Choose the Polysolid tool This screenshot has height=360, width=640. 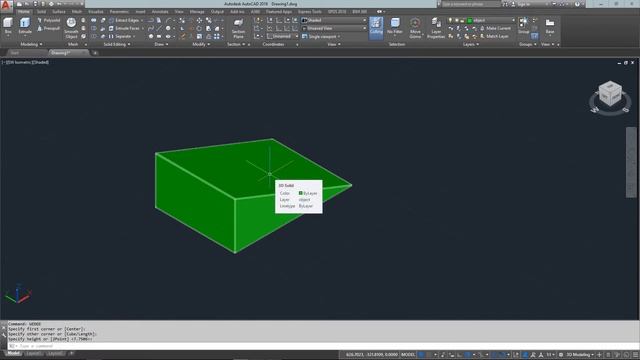tap(49, 20)
